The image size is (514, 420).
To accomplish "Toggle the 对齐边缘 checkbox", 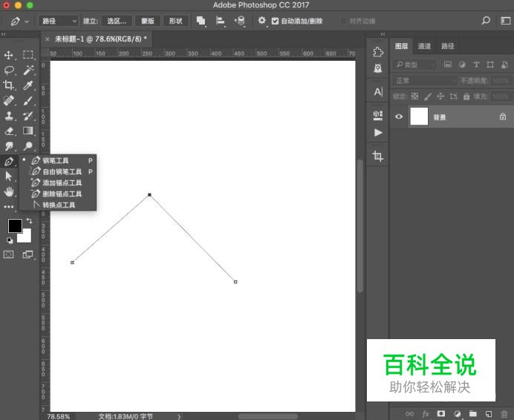I will coord(343,21).
